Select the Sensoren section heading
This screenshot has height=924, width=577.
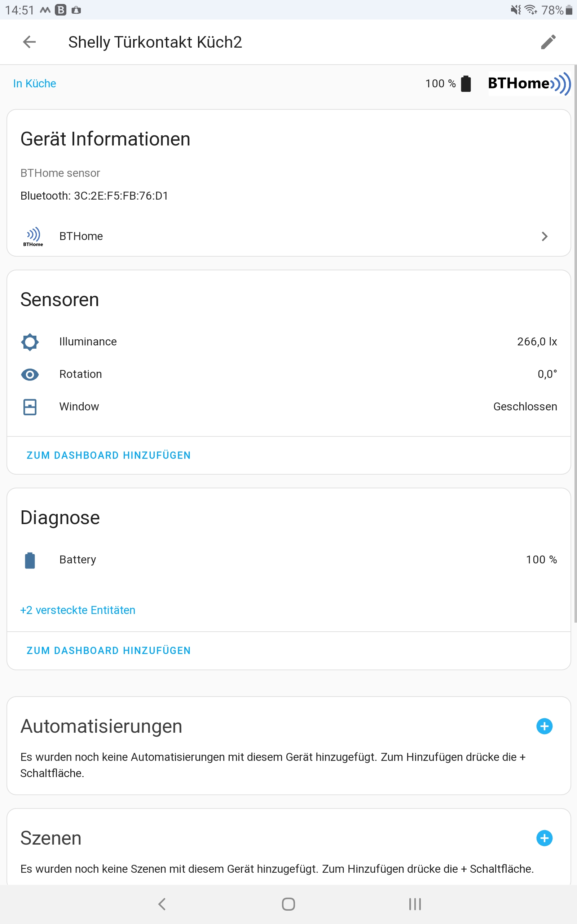click(x=60, y=300)
